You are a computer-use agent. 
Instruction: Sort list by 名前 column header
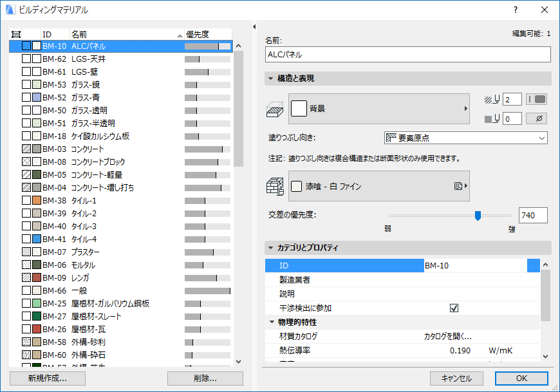(127, 34)
